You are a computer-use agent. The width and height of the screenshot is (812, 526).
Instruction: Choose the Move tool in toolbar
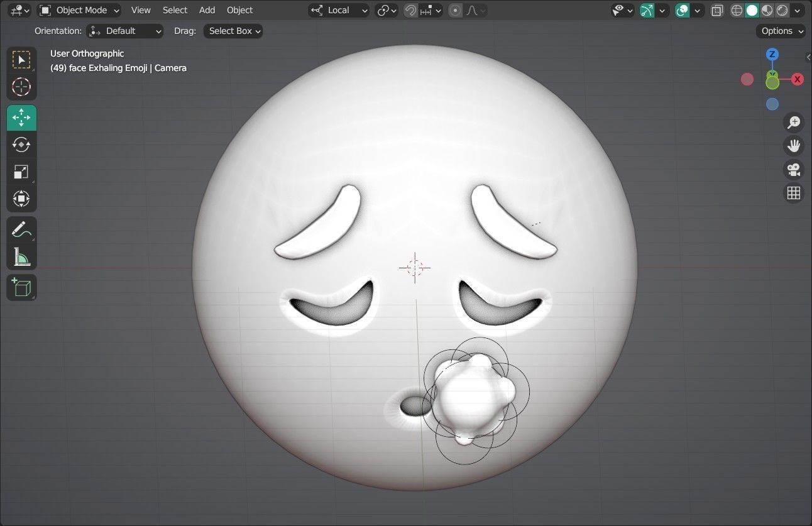click(21, 118)
